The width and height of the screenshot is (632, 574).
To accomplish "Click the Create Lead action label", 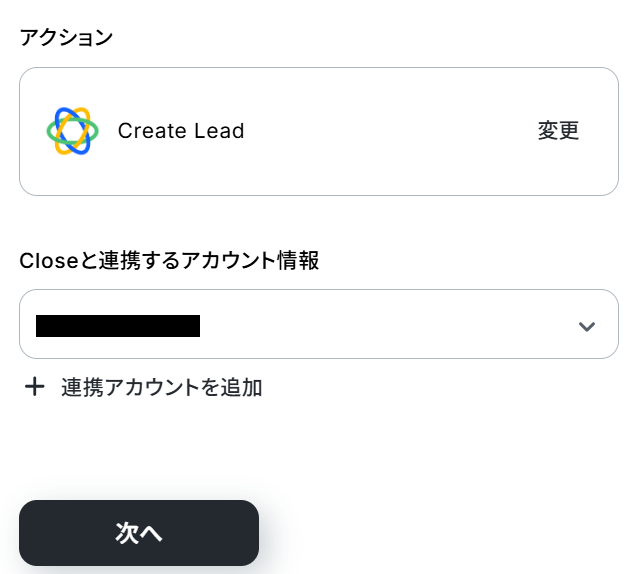I will pos(181,131).
